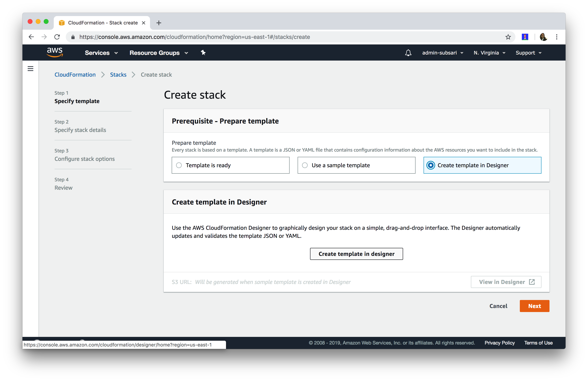Click the hamburger menu icon
The image size is (588, 381).
30,68
